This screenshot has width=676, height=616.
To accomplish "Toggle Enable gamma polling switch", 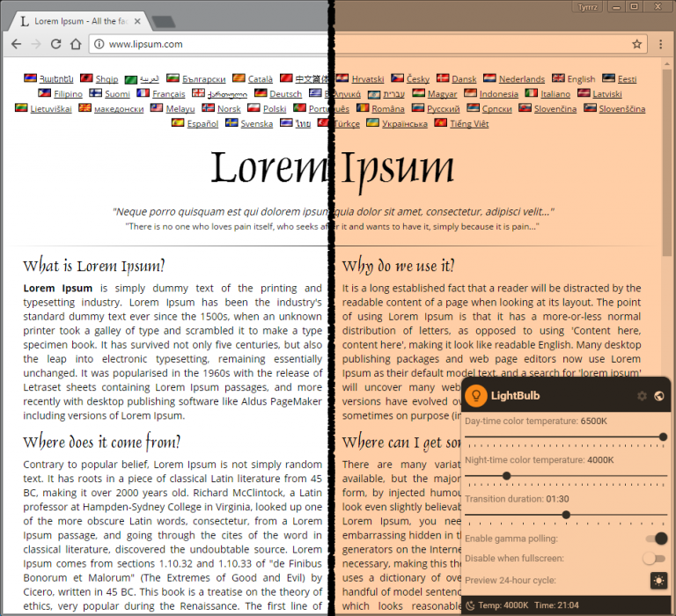I will [656, 539].
